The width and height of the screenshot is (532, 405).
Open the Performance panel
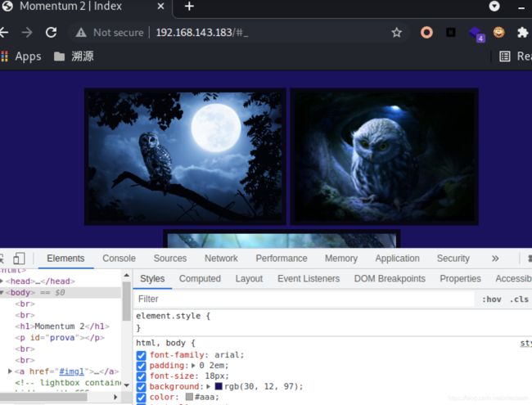pos(282,259)
